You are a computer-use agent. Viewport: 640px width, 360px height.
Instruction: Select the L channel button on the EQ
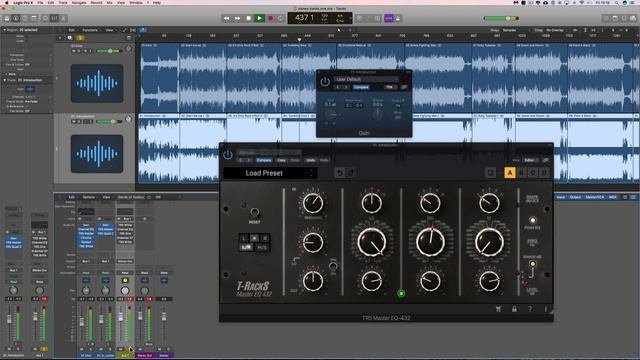click(x=244, y=238)
